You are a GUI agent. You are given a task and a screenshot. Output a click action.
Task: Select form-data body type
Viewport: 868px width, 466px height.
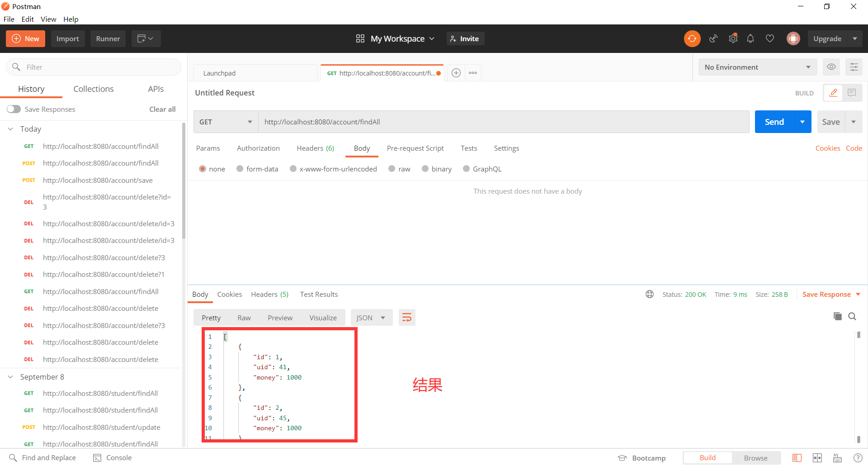click(x=240, y=169)
